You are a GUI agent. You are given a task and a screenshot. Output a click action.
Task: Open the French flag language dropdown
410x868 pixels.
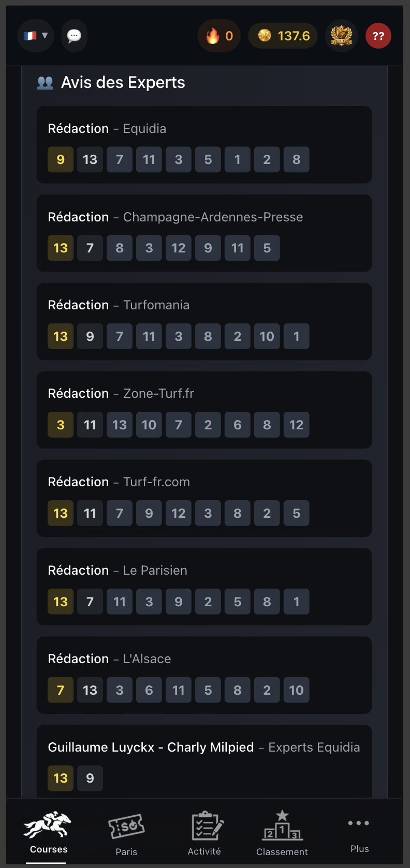[x=35, y=36]
